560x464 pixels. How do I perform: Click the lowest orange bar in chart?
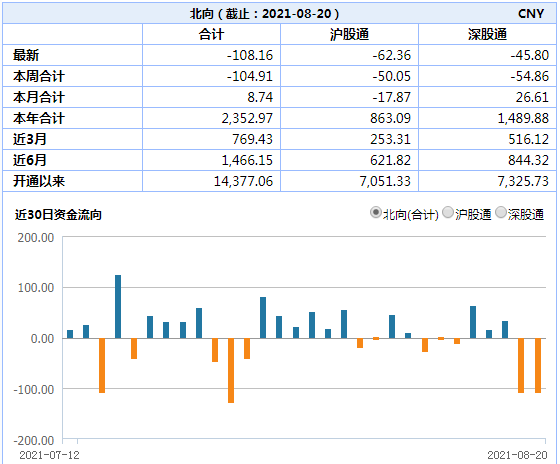(x=231, y=370)
